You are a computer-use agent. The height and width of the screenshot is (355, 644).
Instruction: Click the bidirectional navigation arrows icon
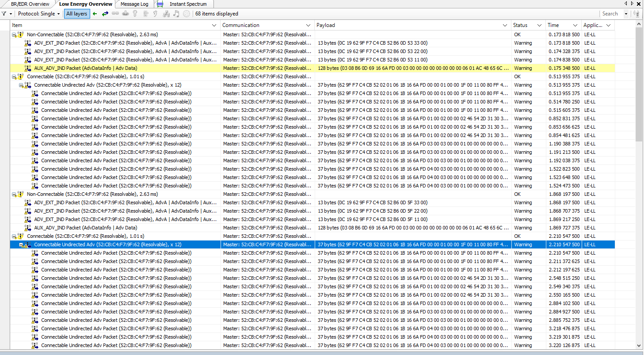(x=105, y=14)
